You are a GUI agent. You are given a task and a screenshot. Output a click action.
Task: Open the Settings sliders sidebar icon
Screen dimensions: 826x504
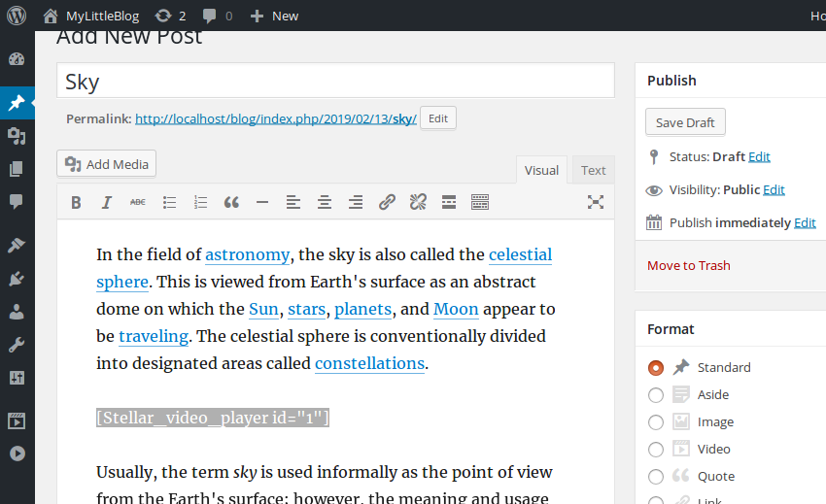[17, 378]
